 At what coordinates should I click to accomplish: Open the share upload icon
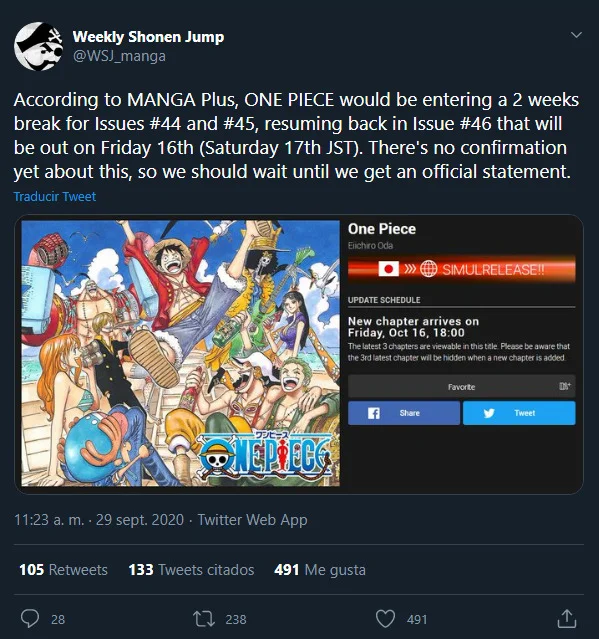pos(567,618)
